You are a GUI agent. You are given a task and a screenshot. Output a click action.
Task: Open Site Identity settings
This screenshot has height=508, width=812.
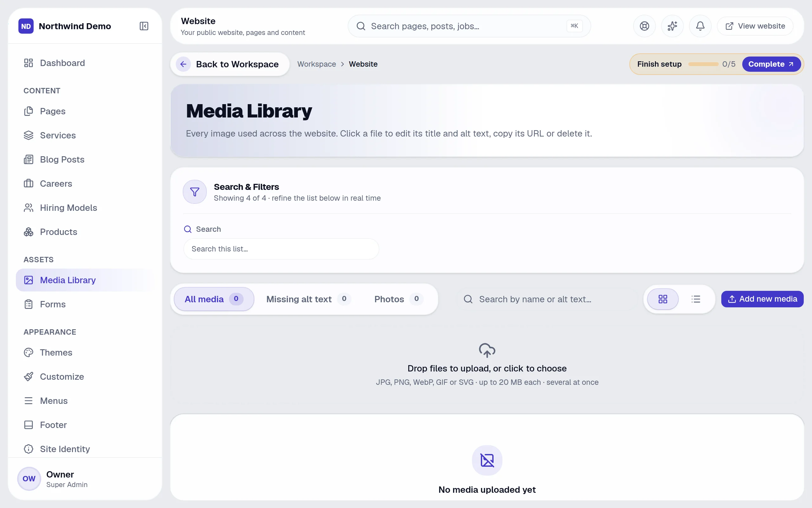(x=85, y=449)
